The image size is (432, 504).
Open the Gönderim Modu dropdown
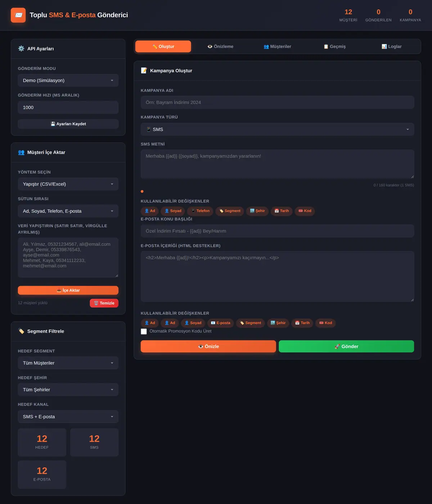tap(68, 80)
